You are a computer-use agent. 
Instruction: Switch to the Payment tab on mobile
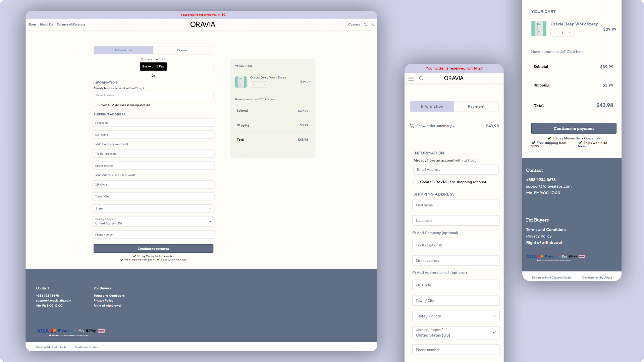click(x=476, y=106)
